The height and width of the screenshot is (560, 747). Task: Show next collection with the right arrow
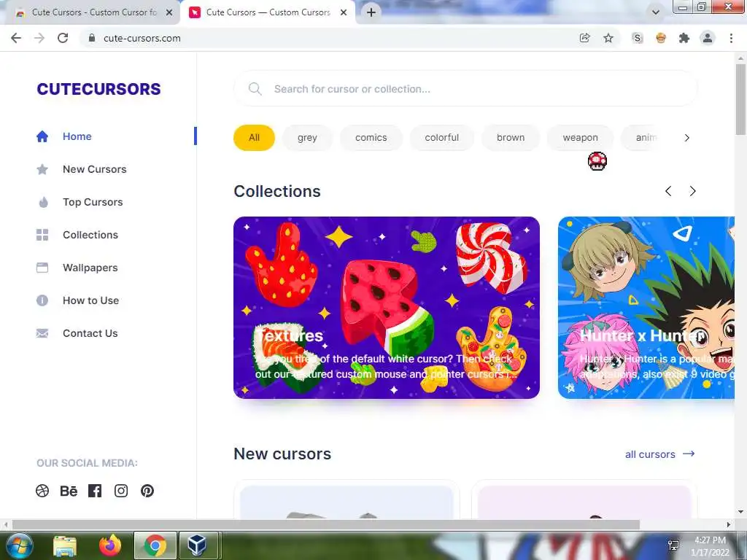(x=693, y=191)
